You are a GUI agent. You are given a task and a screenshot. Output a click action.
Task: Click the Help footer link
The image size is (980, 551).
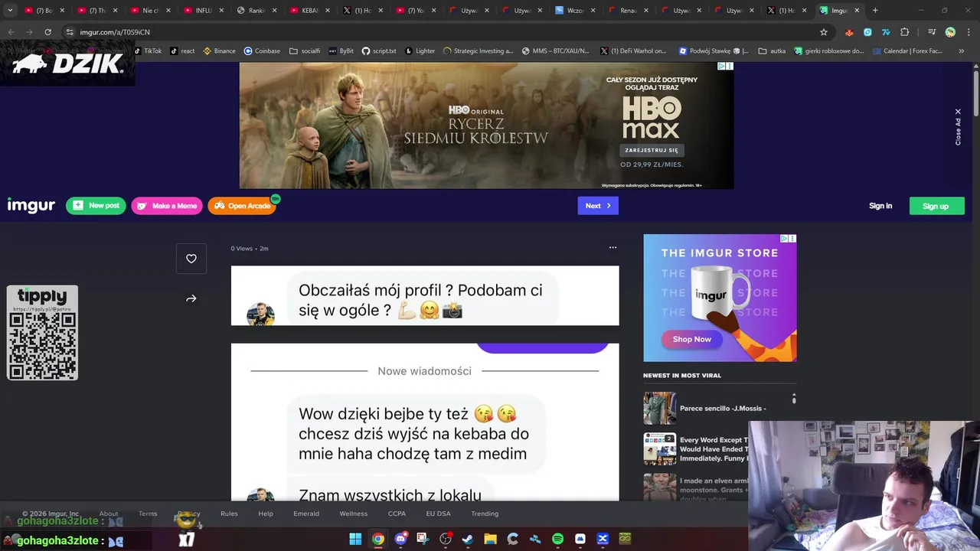coord(266,514)
